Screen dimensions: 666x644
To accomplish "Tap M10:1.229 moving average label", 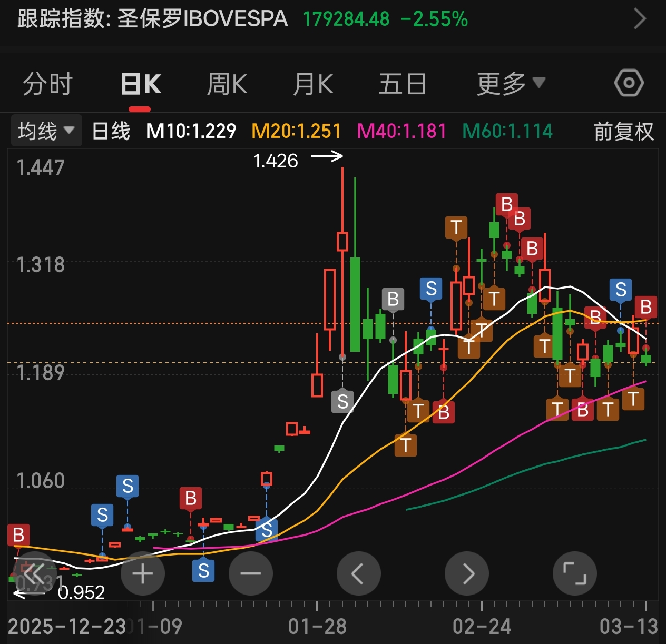I will [x=191, y=131].
